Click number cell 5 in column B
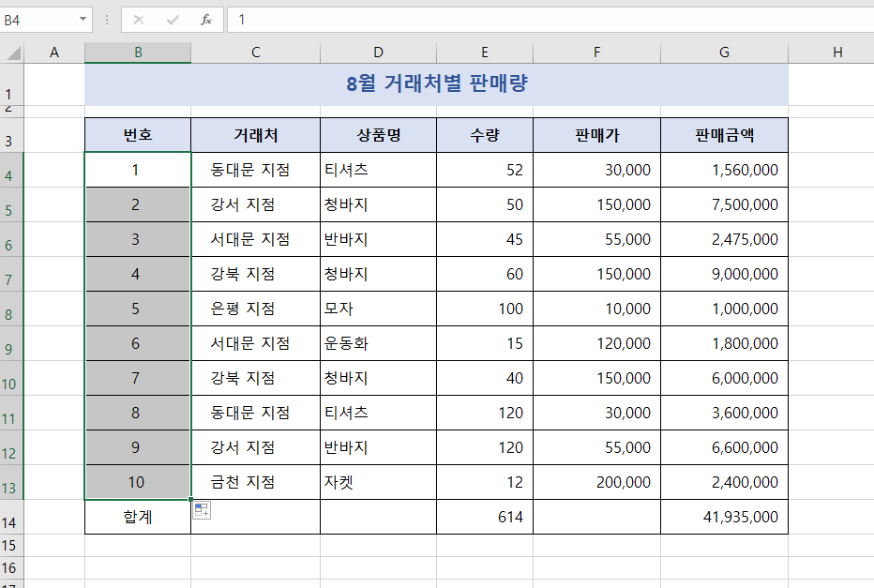 (x=138, y=309)
